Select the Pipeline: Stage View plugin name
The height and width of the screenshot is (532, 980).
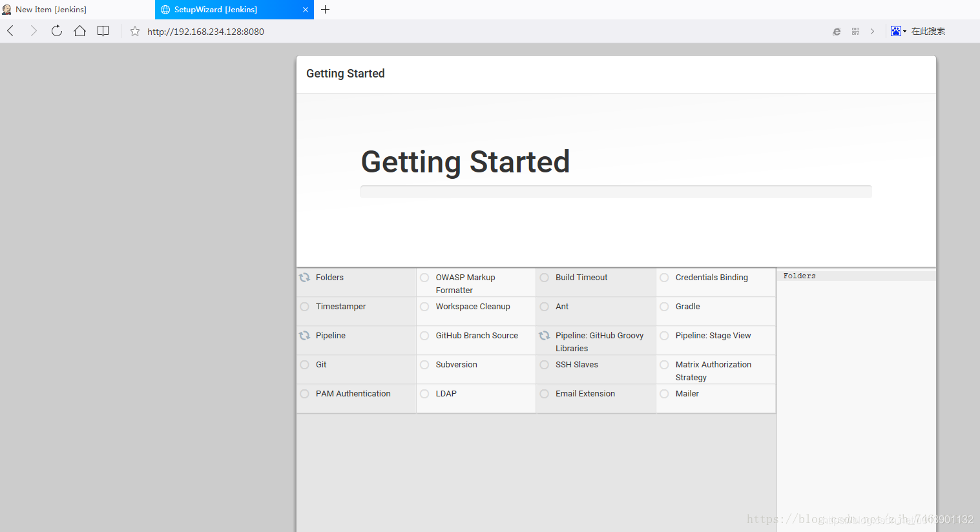(x=713, y=336)
